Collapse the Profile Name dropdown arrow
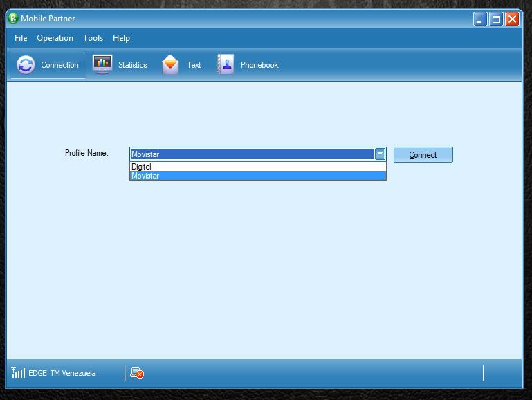 pyautogui.click(x=380, y=154)
